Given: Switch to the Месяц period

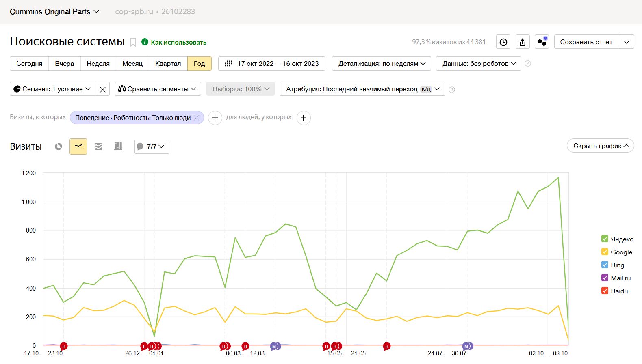Looking at the screenshot, I should pyautogui.click(x=132, y=63).
